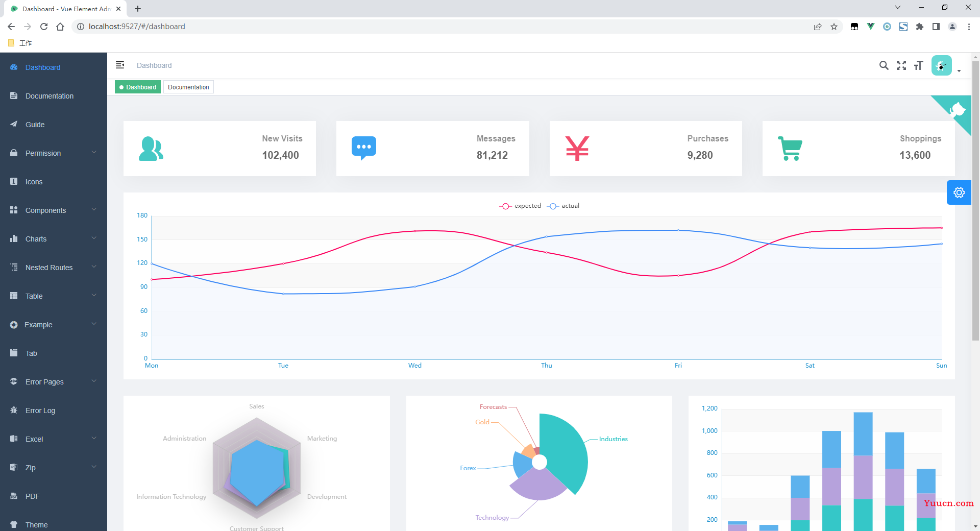The width and height of the screenshot is (980, 531).
Task: Toggle the expected series legend
Action: [520, 206]
